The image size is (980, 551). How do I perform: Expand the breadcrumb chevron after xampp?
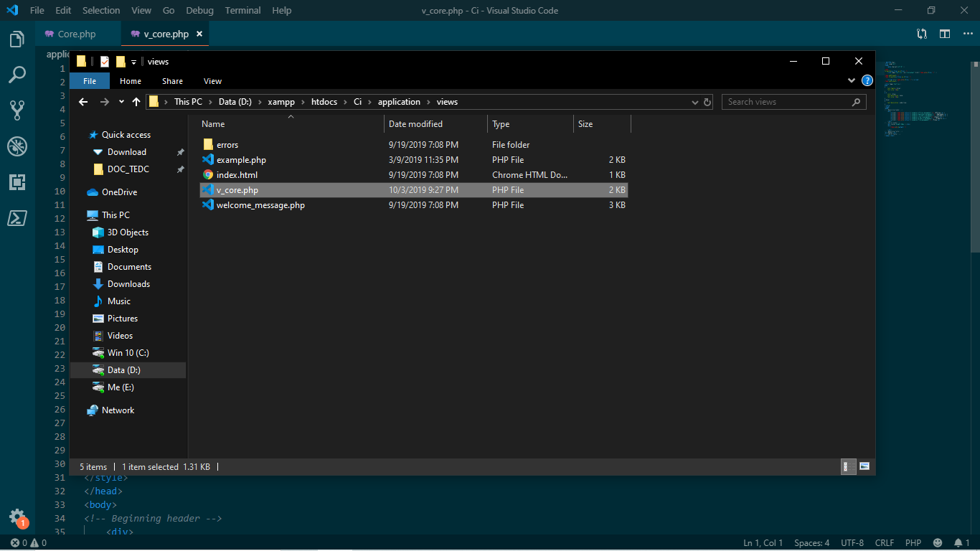(303, 102)
